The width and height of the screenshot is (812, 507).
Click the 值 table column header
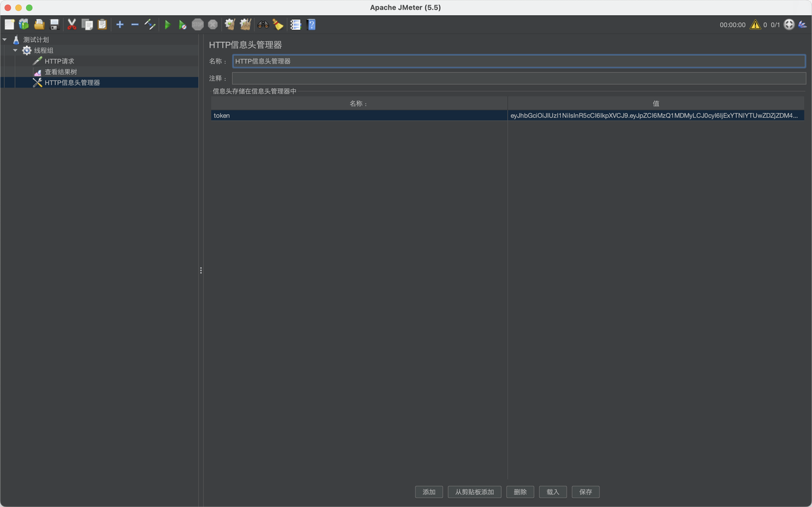pos(656,103)
